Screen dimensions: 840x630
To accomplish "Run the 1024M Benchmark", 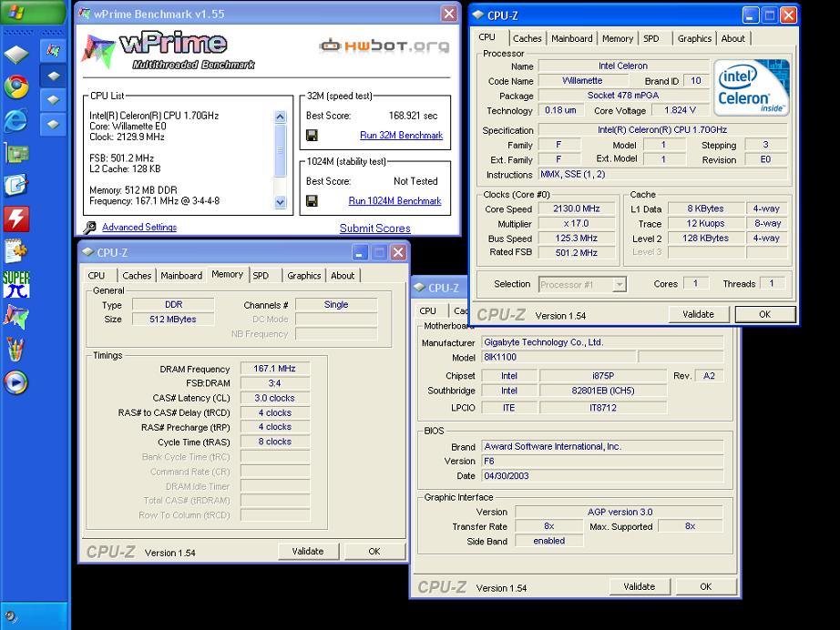I will [x=394, y=200].
